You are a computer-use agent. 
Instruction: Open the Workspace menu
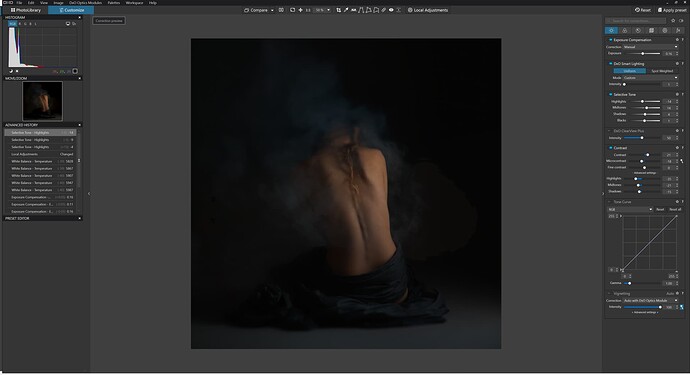click(134, 3)
